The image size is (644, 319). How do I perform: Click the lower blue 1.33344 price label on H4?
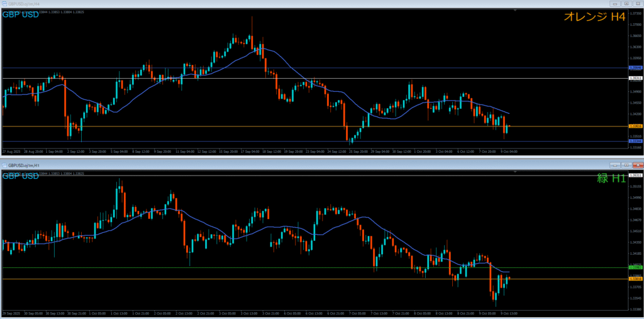click(635, 142)
